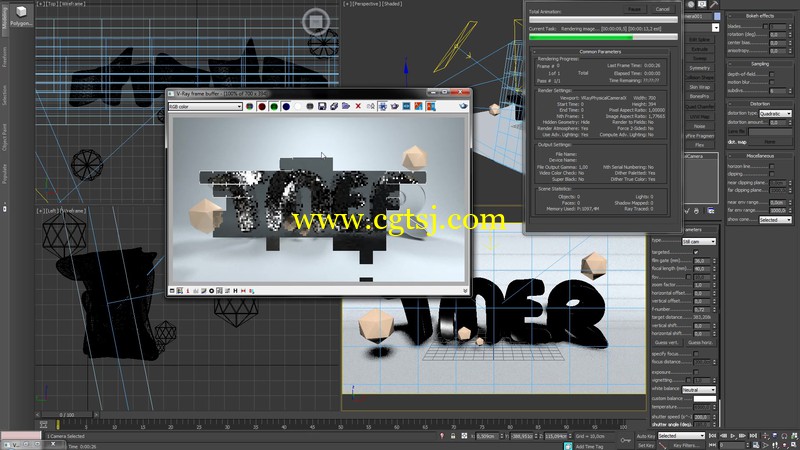Load image using folder icon in frame buffer
This screenshot has height=450, width=800.
(346, 106)
